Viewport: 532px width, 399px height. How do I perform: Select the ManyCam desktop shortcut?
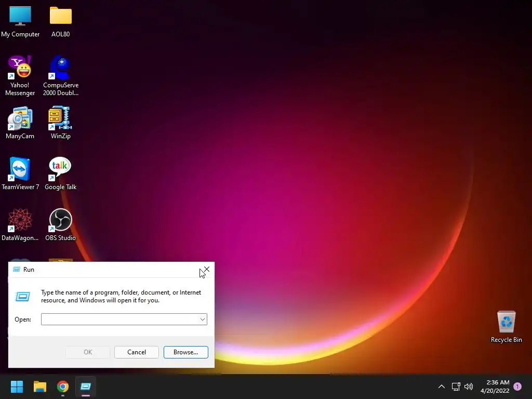click(x=20, y=123)
